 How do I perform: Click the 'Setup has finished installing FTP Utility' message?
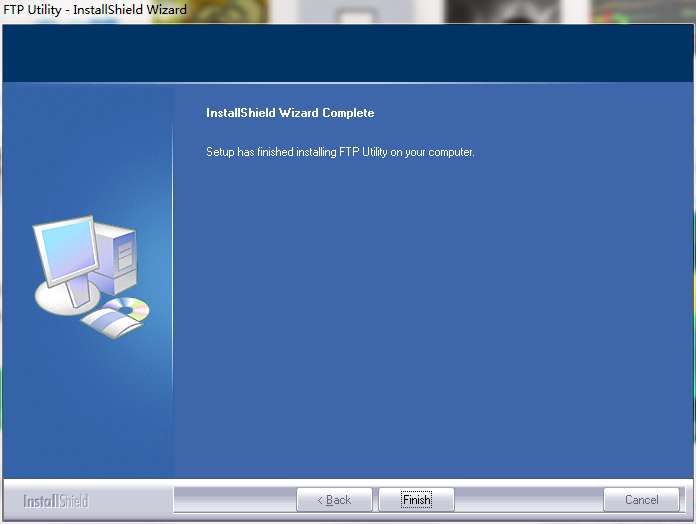(x=340, y=152)
